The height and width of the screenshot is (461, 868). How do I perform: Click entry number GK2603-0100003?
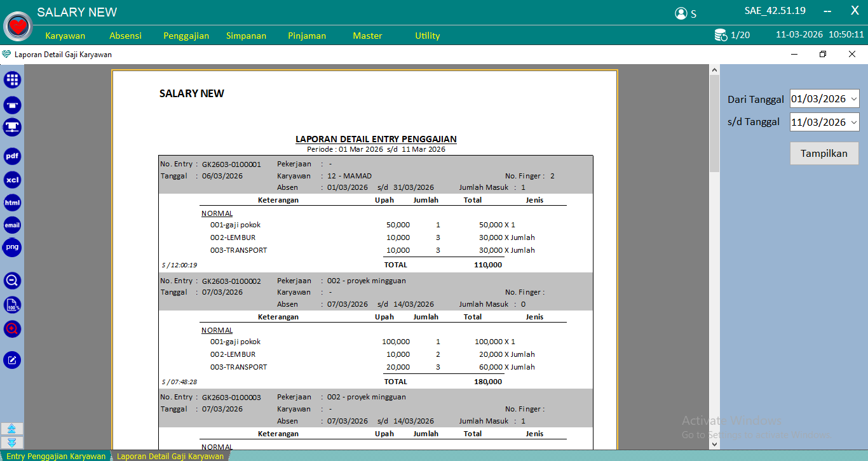[231, 398]
